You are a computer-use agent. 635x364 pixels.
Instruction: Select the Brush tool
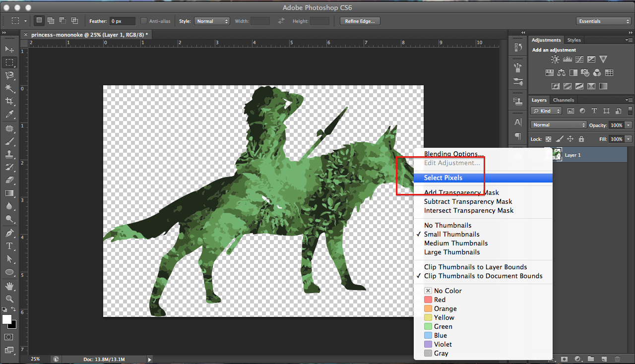pos(9,141)
